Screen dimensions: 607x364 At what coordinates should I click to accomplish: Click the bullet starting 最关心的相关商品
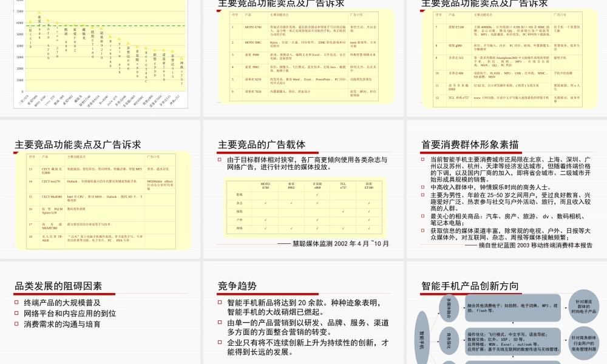507,220
